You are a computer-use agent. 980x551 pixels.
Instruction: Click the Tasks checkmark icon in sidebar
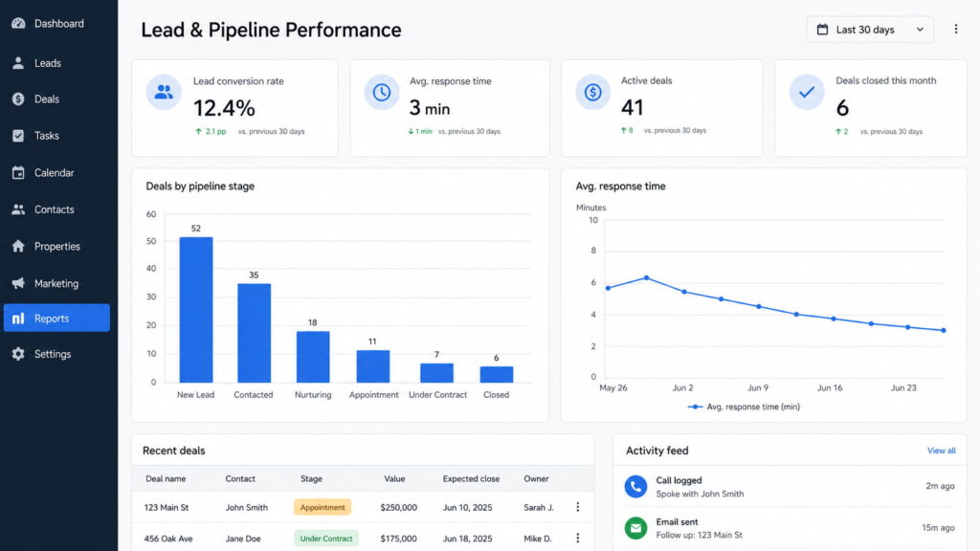[x=18, y=136]
